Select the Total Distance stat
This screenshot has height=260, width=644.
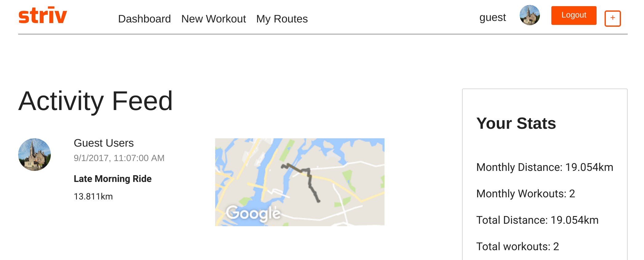click(x=537, y=220)
